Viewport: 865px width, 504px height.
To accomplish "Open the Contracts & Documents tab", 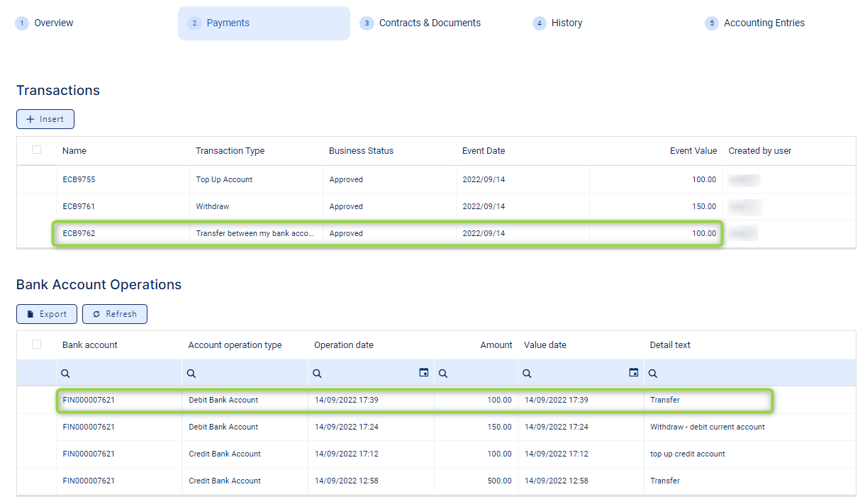I will click(x=429, y=23).
